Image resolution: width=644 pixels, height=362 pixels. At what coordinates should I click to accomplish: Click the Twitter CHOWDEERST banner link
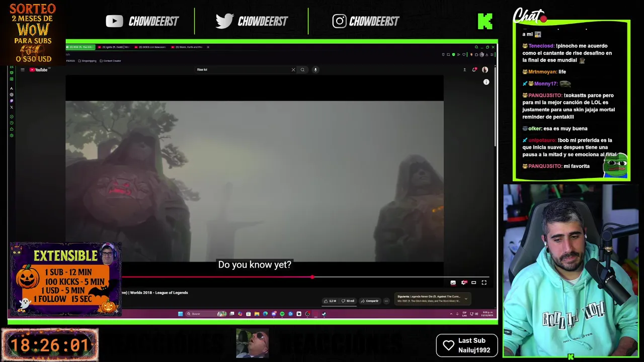tap(252, 21)
